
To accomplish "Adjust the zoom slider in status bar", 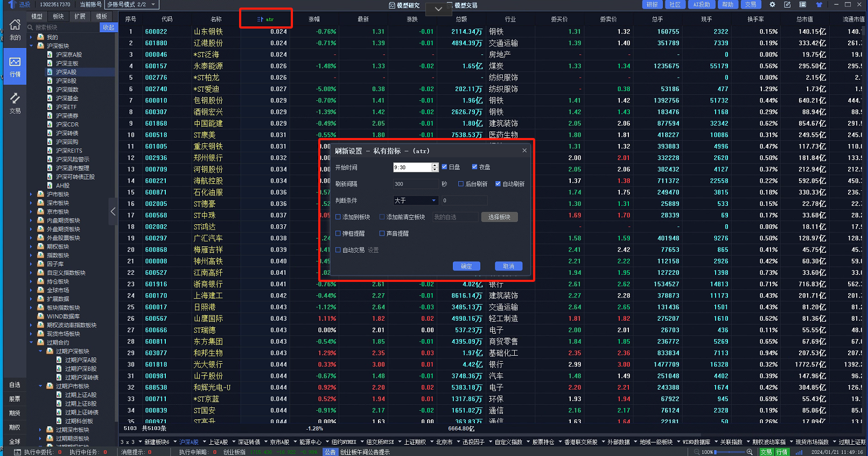I will 729,452.
